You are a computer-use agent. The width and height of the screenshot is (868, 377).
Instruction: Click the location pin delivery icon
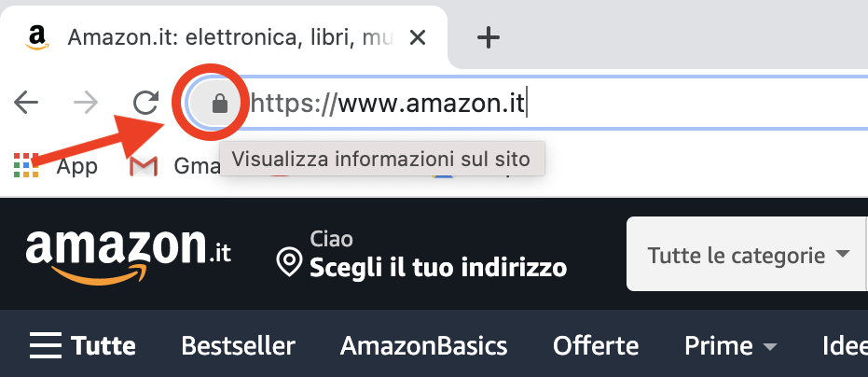[289, 262]
